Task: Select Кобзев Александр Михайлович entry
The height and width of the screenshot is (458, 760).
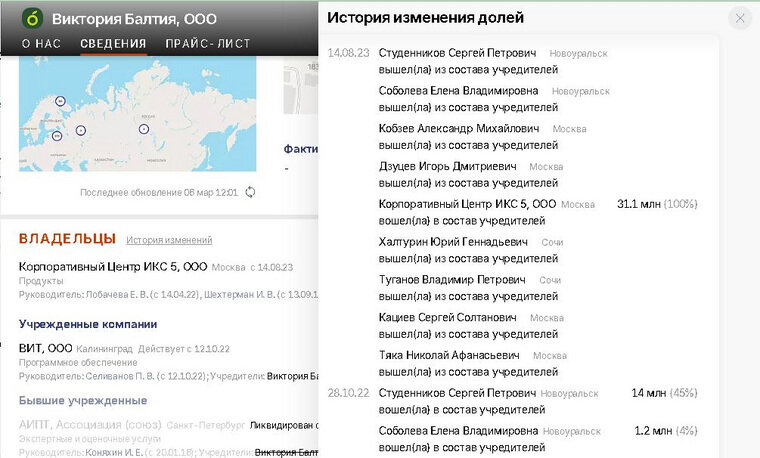Action: pyautogui.click(x=459, y=128)
